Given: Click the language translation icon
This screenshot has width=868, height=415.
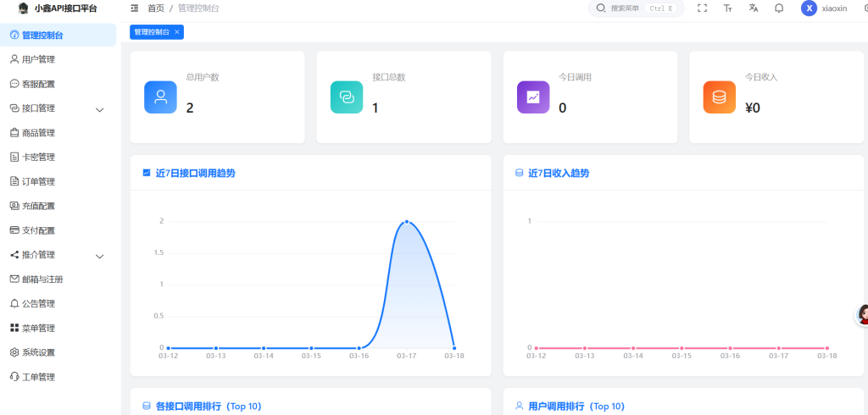Looking at the screenshot, I should coord(753,8).
